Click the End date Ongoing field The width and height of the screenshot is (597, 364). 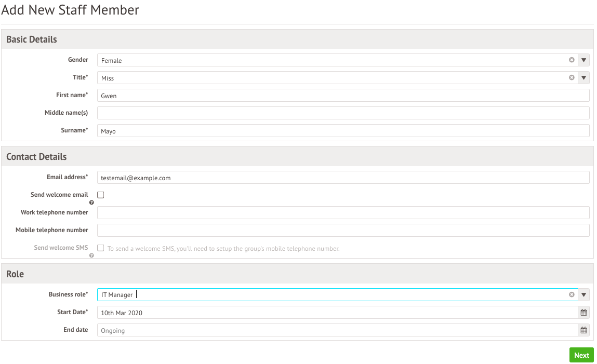pyautogui.click(x=337, y=330)
